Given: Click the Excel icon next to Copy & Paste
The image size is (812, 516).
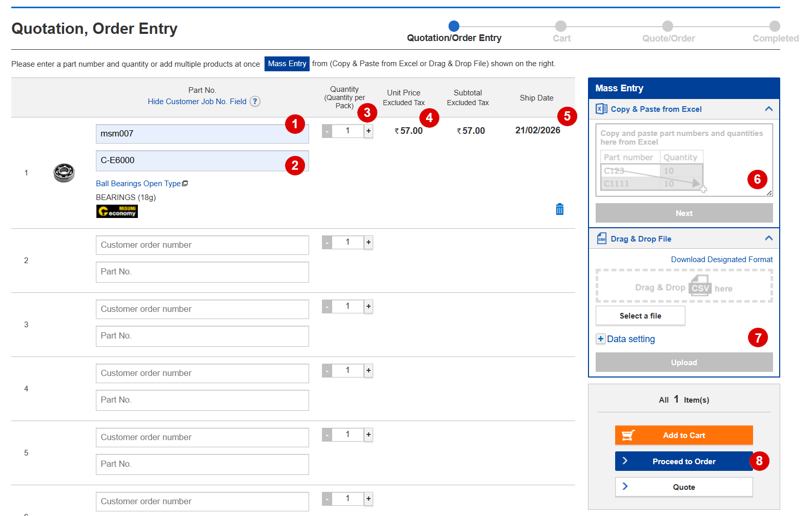Looking at the screenshot, I should pyautogui.click(x=601, y=109).
